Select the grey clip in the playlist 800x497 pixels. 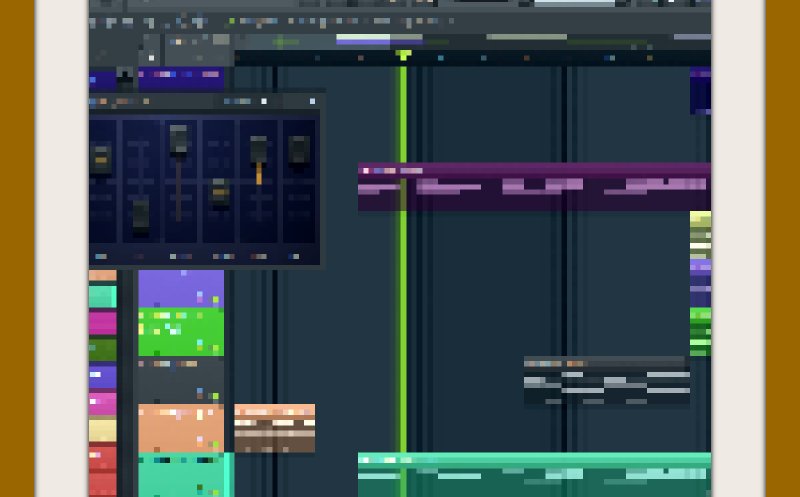coord(607,381)
